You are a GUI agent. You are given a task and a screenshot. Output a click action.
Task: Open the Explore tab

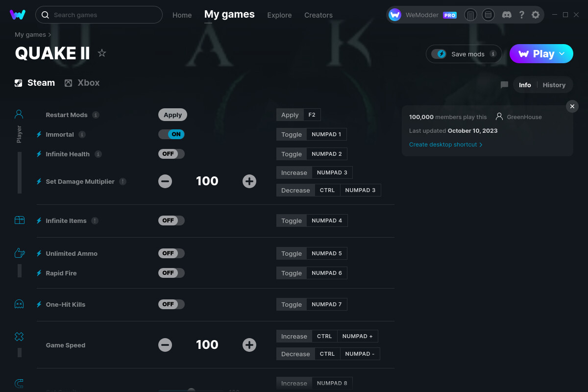pyautogui.click(x=279, y=15)
